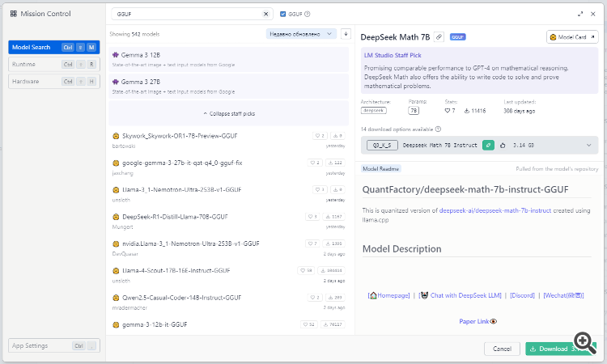Open the Model Search tab
Image resolution: width=607 pixels, height=364 pixels.
point(53,47)
